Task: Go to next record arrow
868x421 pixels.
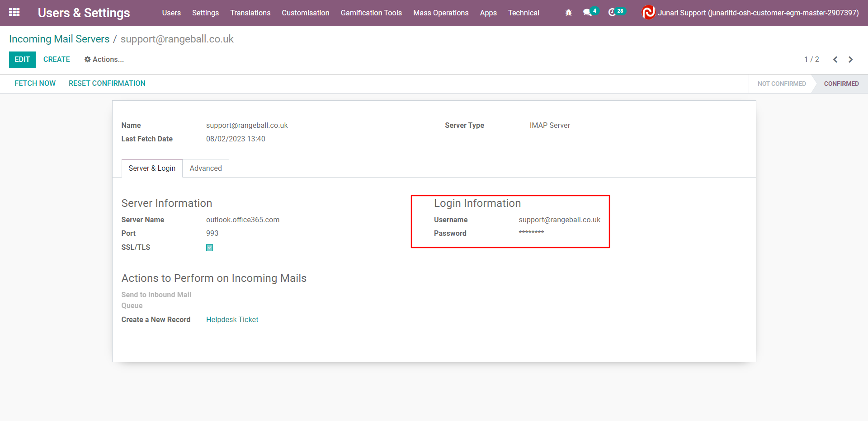Action: click(850, 60)
